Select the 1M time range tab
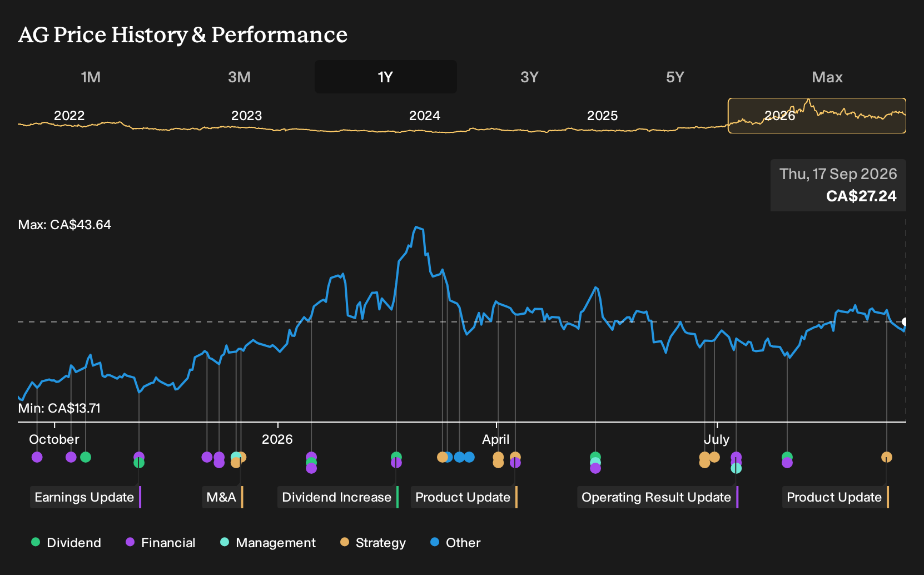The width and height of the screenshot is (924, 575). [x=91, y=77]
